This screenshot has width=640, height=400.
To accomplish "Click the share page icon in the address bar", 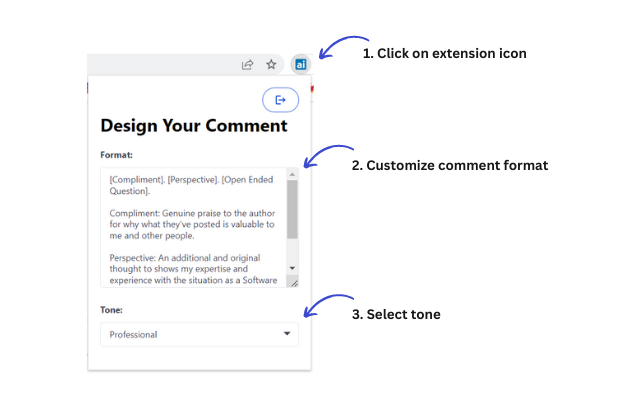I will pyautogui.click(x=247, y=64).
